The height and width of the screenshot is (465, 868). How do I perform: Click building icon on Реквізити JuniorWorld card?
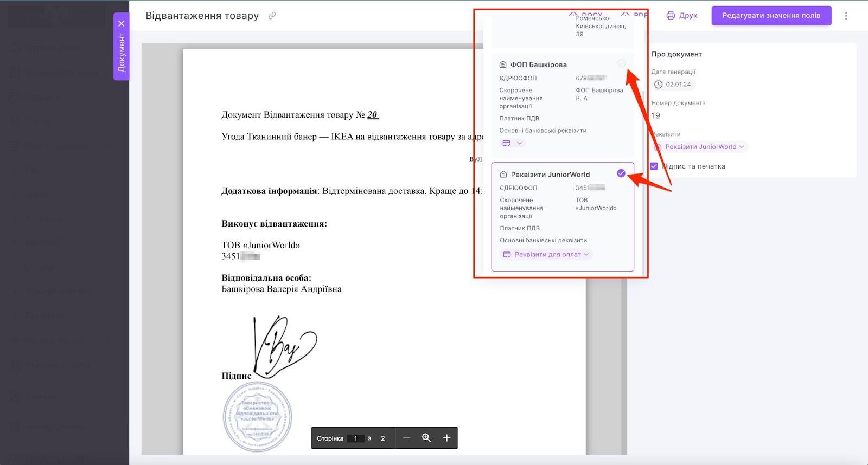click(x=503, y=175)
